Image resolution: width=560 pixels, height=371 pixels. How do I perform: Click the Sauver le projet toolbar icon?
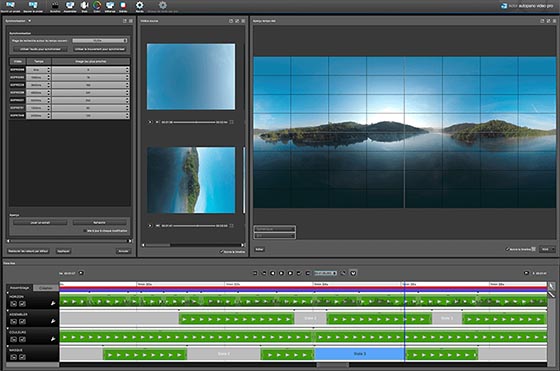point(33,5)
